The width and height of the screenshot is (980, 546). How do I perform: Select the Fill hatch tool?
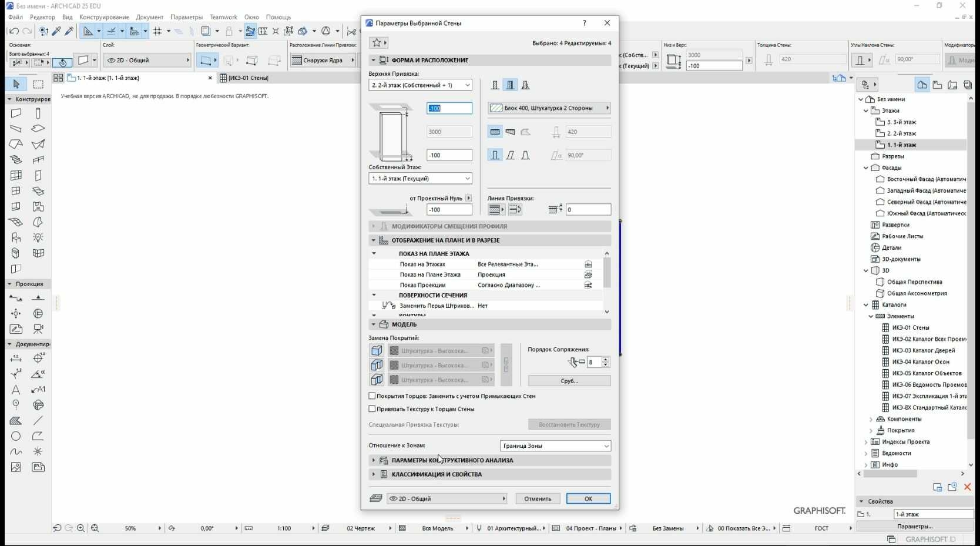(16, 421)
